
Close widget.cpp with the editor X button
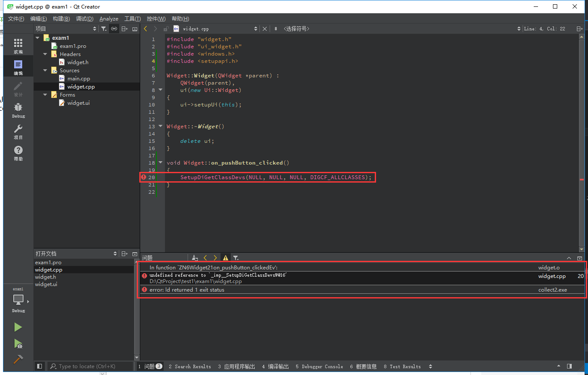(265, 29)
